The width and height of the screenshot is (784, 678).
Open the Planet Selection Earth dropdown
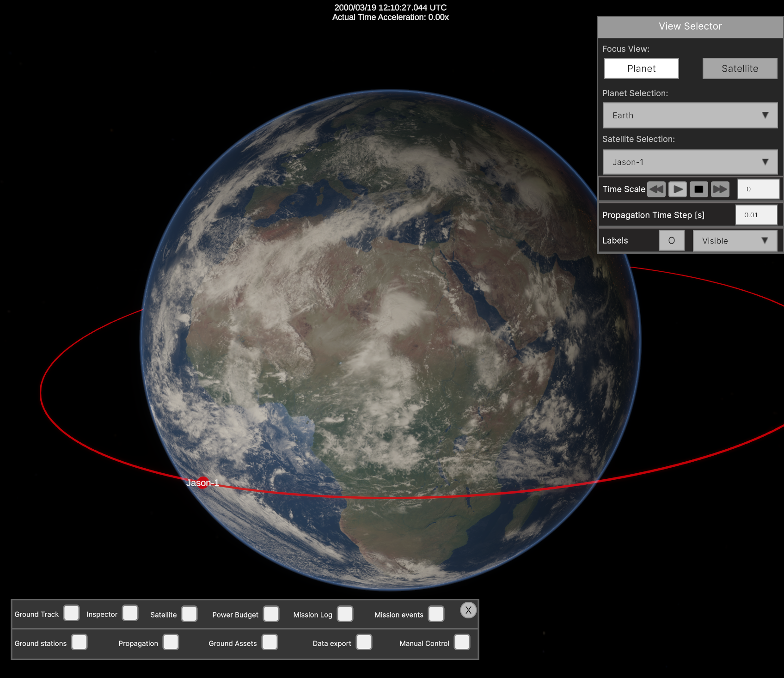[x=690, y=116]
